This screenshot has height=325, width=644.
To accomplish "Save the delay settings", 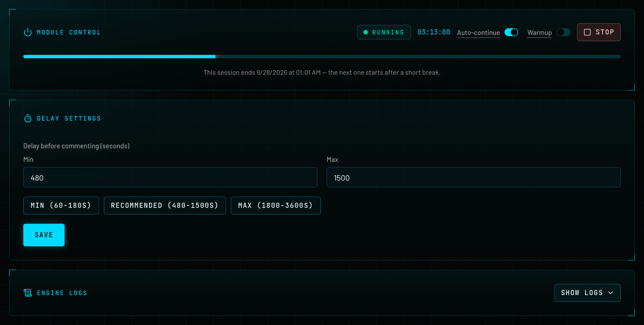I will 44,235.
